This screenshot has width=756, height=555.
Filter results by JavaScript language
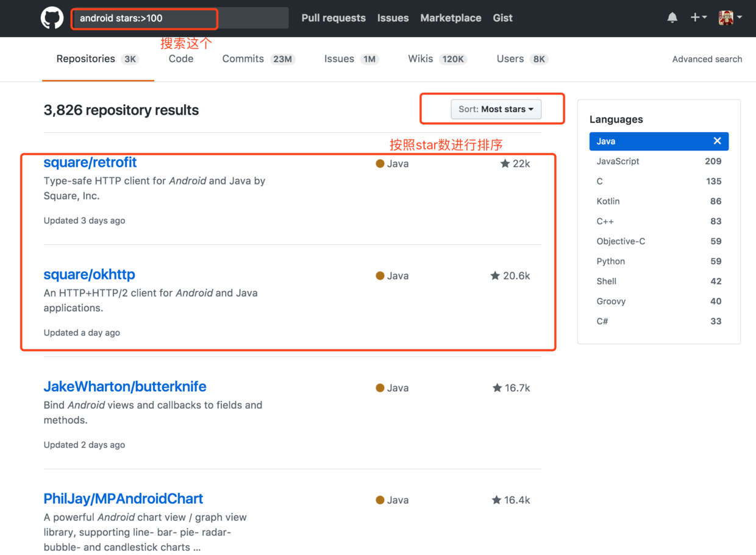pyautogui.click(x=659, y=161)
